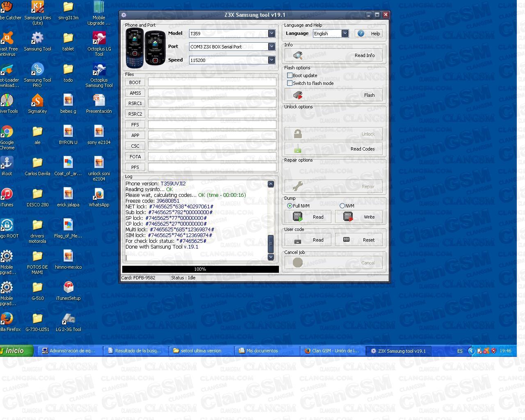Click the APP file path field
The height and width of the screenshot is (420, 525).
coord(212,135)
